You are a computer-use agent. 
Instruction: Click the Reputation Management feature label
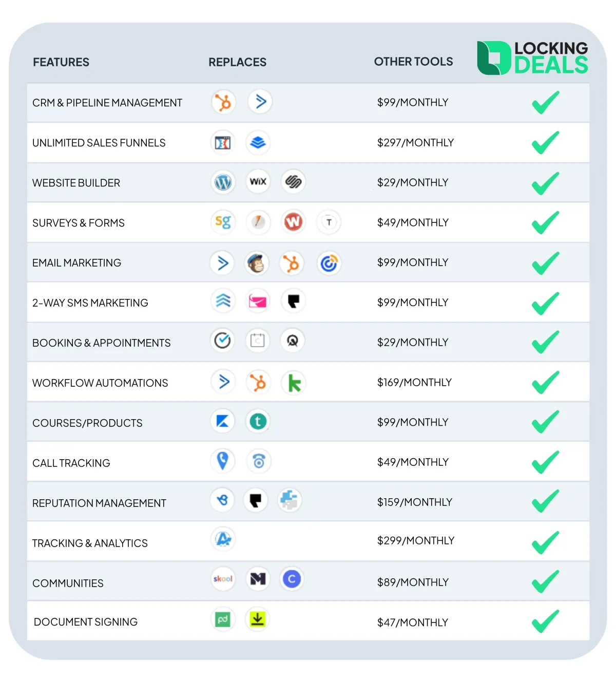(x=99, y=503)
